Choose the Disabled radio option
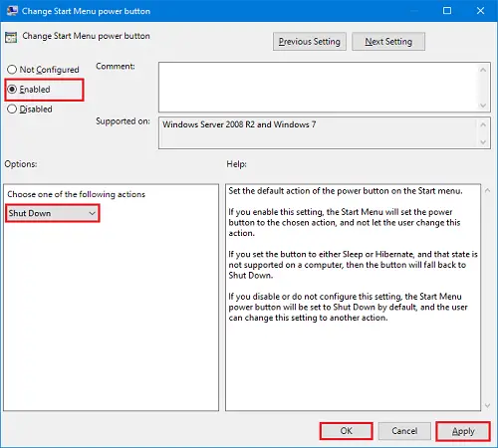Viewport: 498px width, 448px height. click(12, 109)
